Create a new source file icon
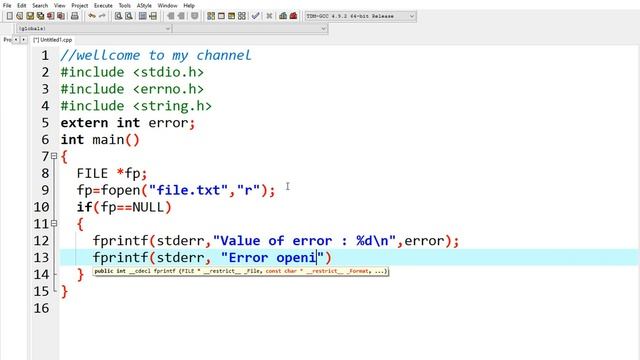 (9, 16)
